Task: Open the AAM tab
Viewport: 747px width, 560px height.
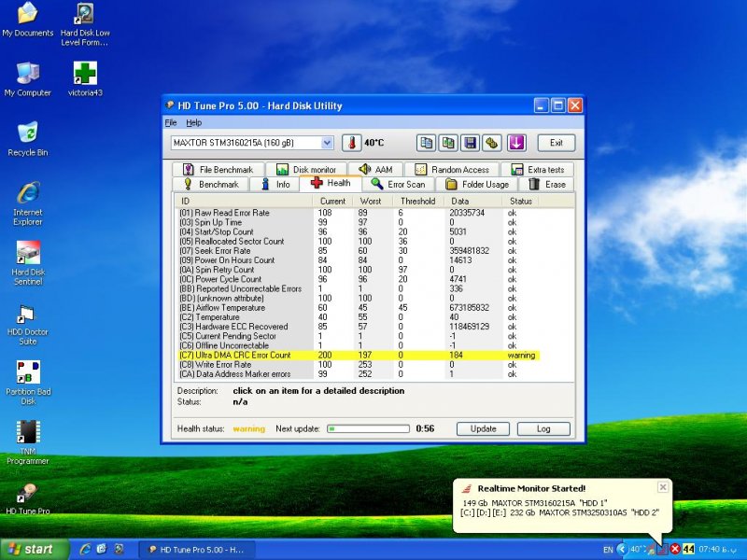Action: [x=375, y=170]
